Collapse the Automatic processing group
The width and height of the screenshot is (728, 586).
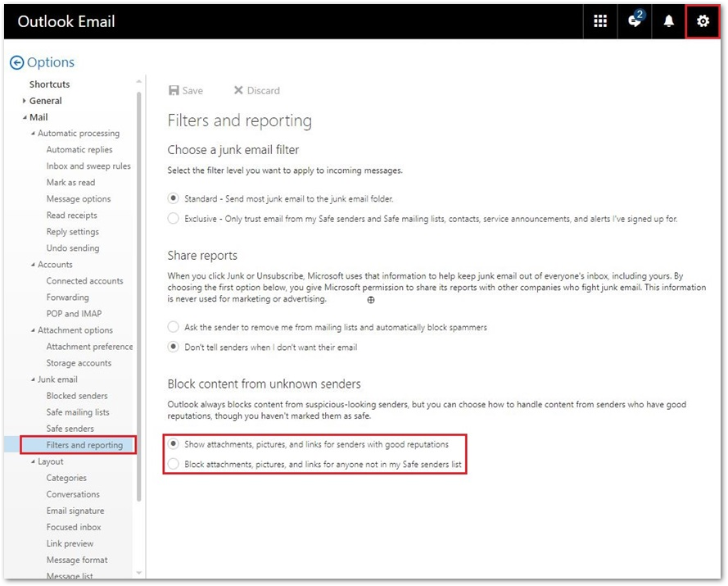tap(33, 134)
